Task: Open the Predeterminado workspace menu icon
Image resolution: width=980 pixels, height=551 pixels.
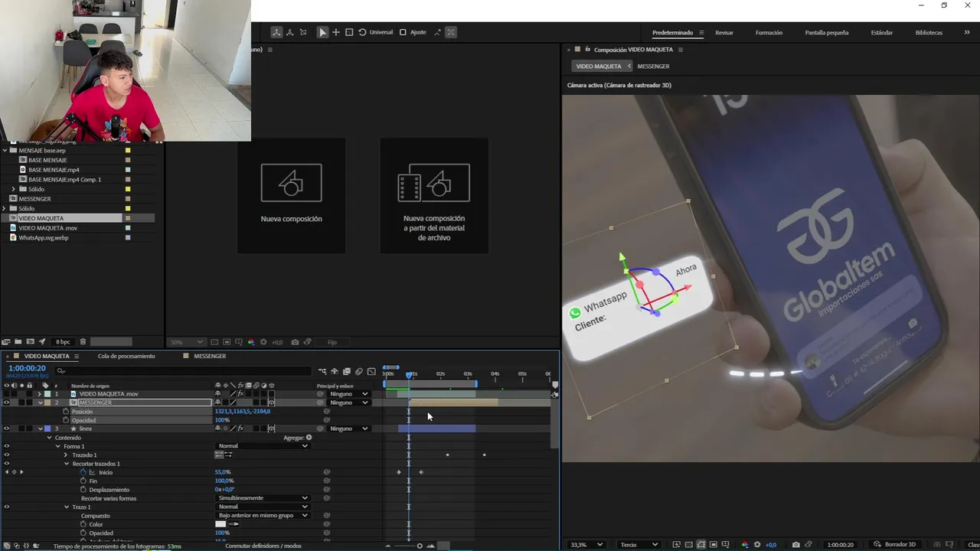Action: click(701, 33)
